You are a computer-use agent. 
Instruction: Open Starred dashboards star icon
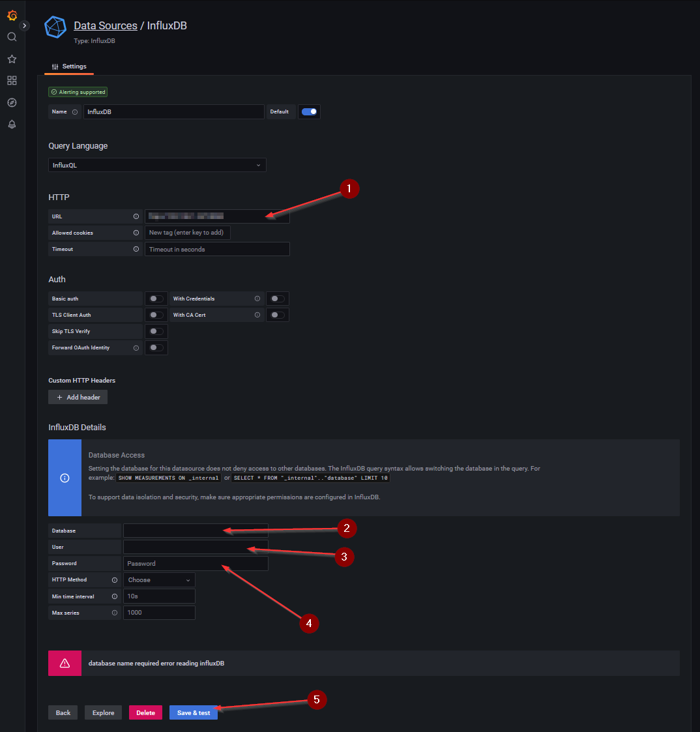[12, 59]
